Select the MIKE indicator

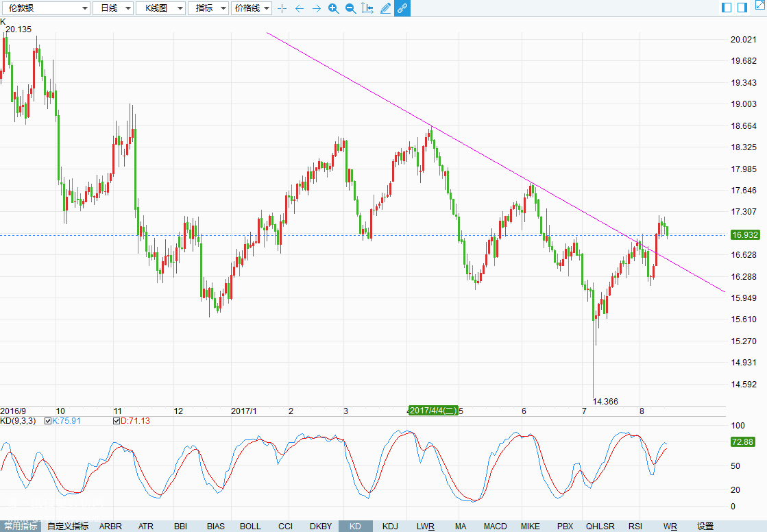click(x=531, y=526)
